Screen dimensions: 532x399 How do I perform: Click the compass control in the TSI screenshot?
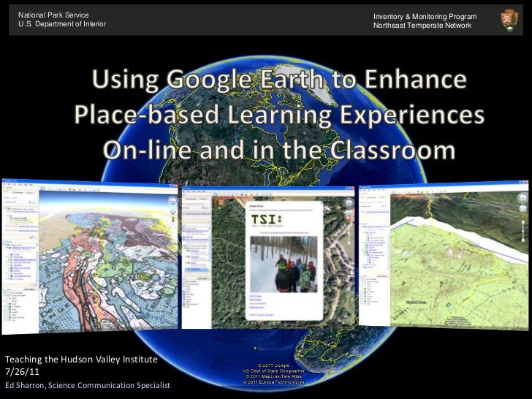click(349, 204)
